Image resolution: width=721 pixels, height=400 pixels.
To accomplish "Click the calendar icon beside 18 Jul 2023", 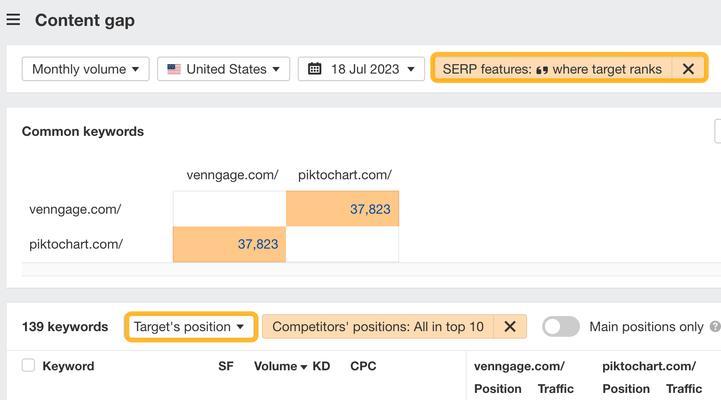I will [x=315, y=69].
